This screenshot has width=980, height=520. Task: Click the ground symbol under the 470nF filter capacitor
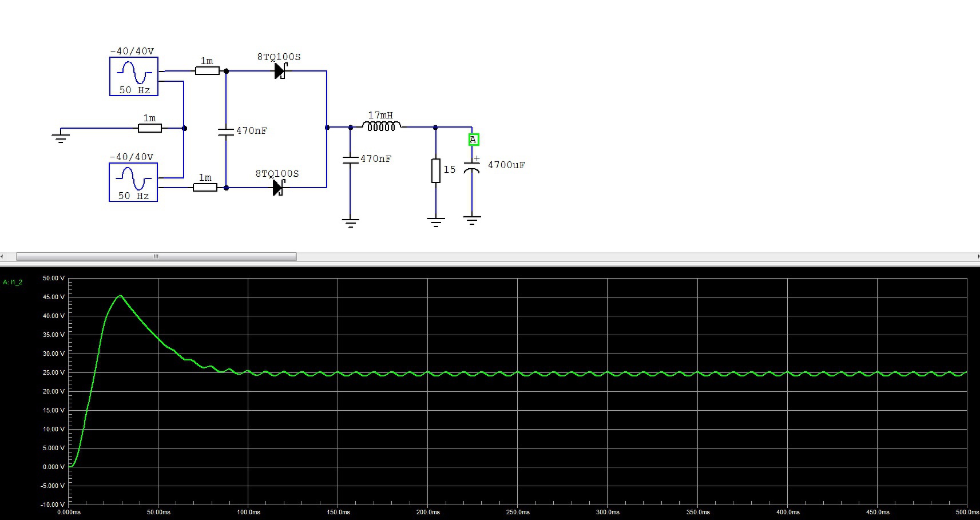tap(350, 223)
